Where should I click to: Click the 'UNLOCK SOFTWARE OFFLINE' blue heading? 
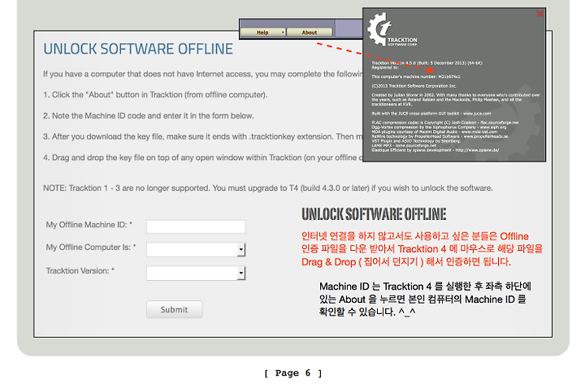(138, 50)
